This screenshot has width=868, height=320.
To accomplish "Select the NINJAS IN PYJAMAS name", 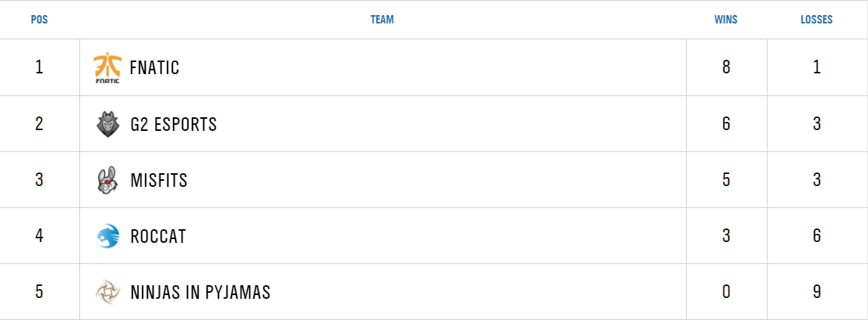I will click(200, 292).
